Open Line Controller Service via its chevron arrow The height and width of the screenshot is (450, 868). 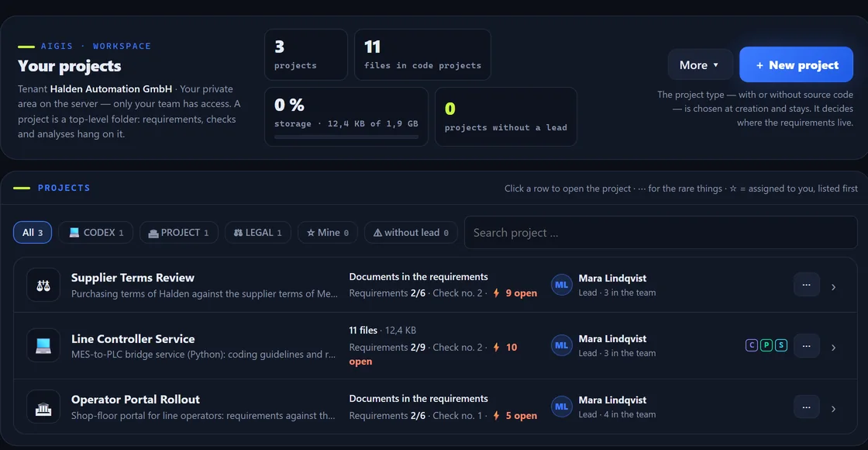point(833,348)
